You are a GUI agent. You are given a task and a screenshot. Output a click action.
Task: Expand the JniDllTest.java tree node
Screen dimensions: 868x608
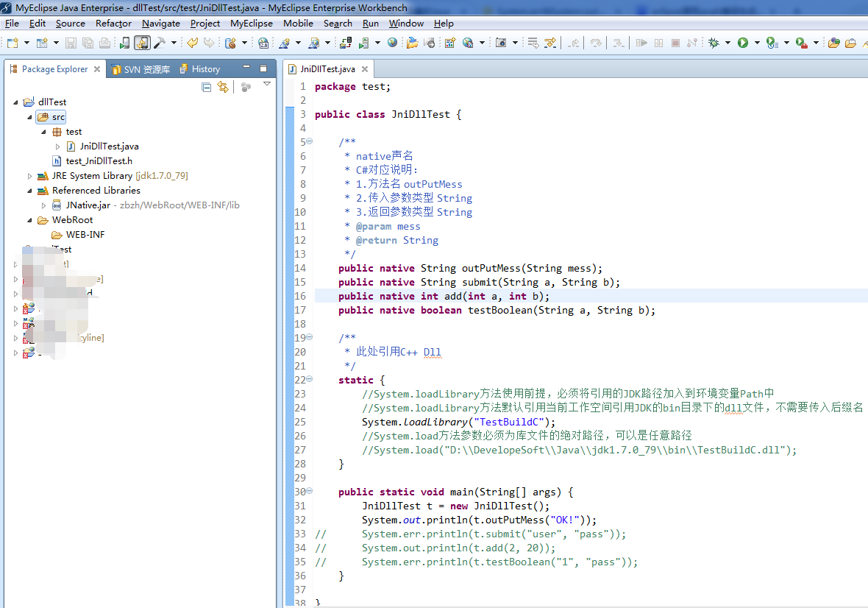(x=57, y=146)
